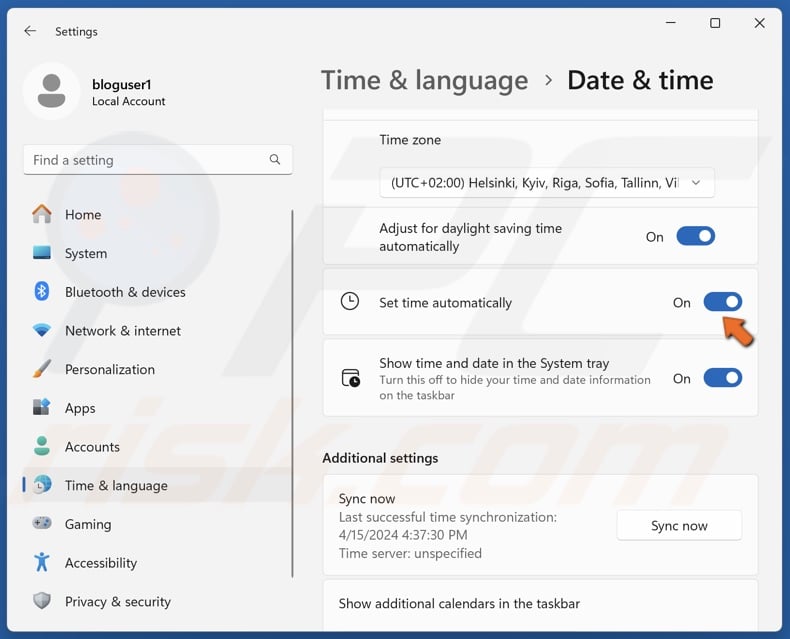
Task: Click the bloguser1 profile avatar
Action: pyautogui.click(x=51, y=91)
